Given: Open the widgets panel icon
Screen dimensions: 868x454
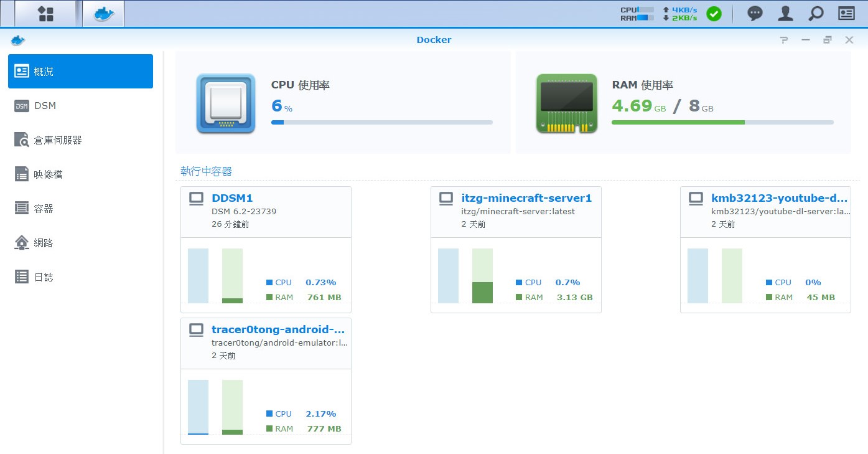Looking at the screenshot, I should click(x=846, y=14).
